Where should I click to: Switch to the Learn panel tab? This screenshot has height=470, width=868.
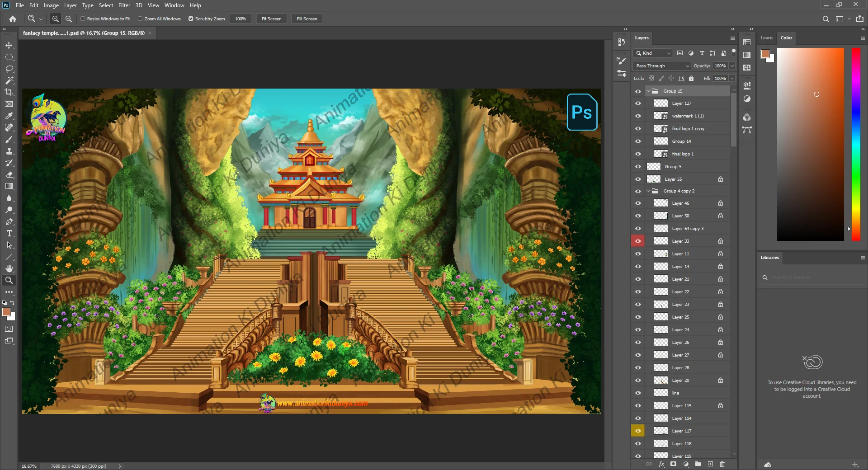coord(766,38)
